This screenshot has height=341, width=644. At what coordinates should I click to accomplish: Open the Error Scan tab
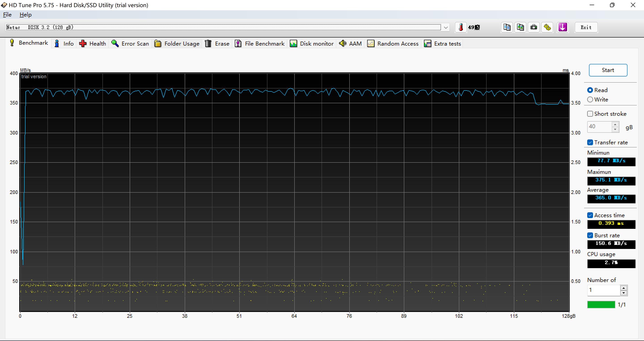point(130,44)
